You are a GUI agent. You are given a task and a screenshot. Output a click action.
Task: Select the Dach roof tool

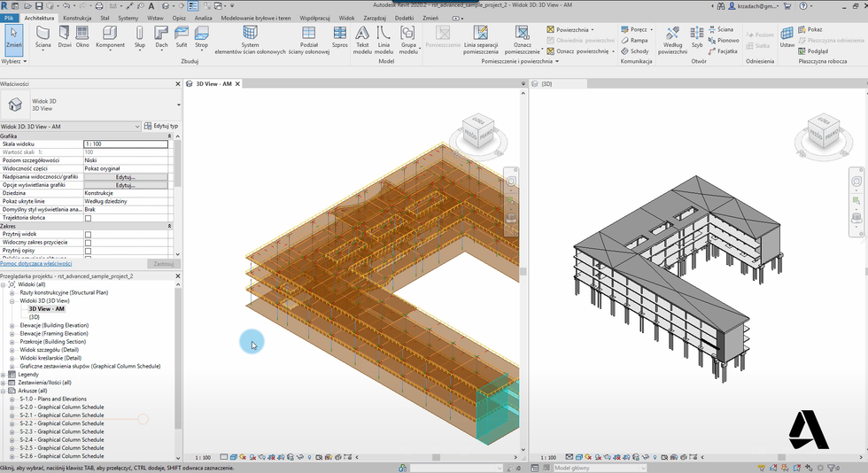(161, 37)
